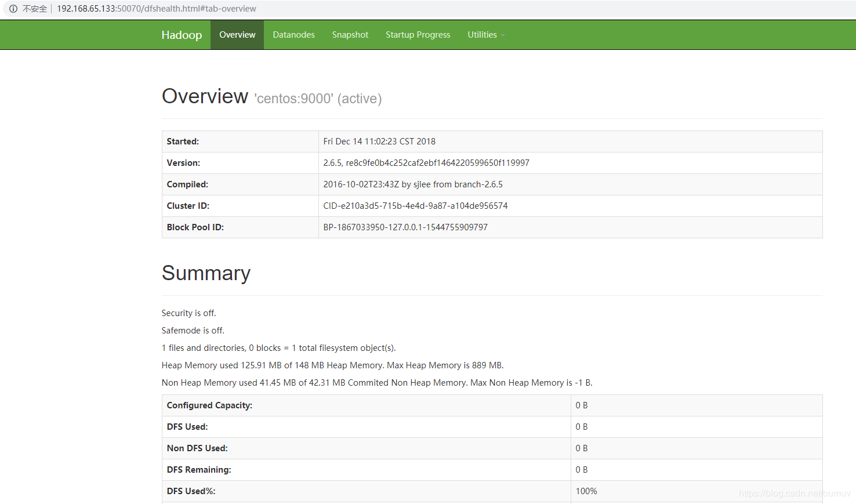Click the '1 files and directories' line

click(x=279, y=348)
